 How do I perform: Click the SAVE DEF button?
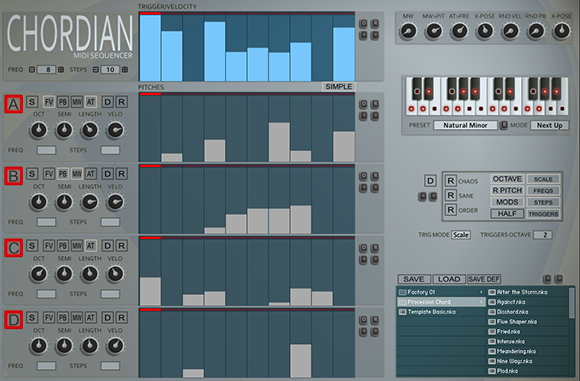coord(484,279)
